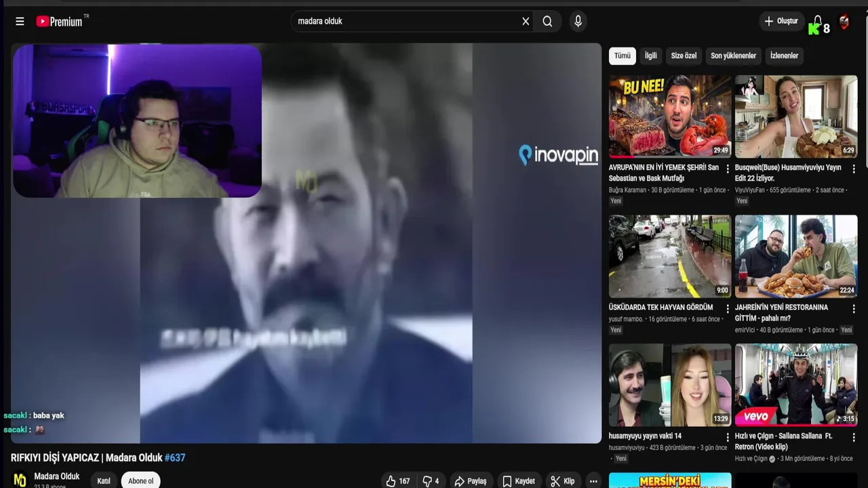This screenshot has height=488, width=868.
Task: Open more options for husamyuyu yayın vakti 14
Action: 728,437
